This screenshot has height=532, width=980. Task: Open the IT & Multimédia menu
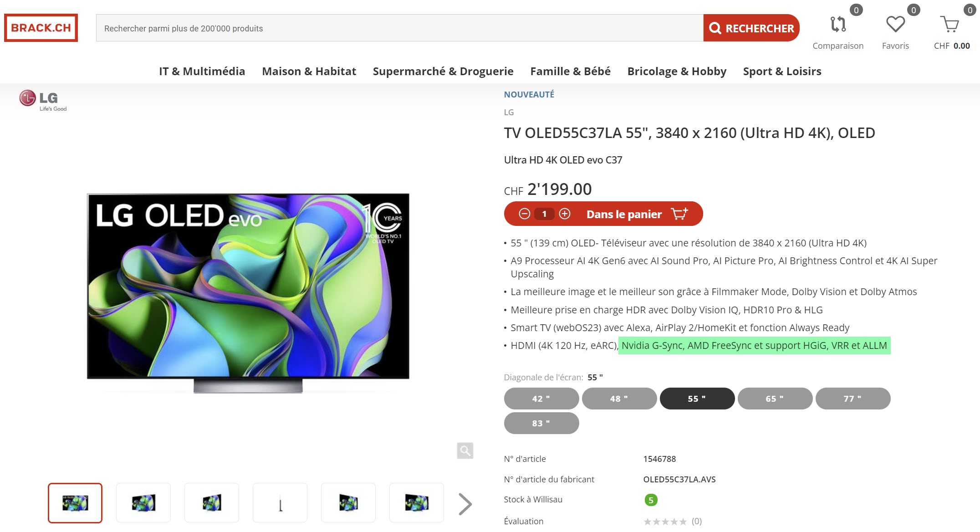coord(202,71)
